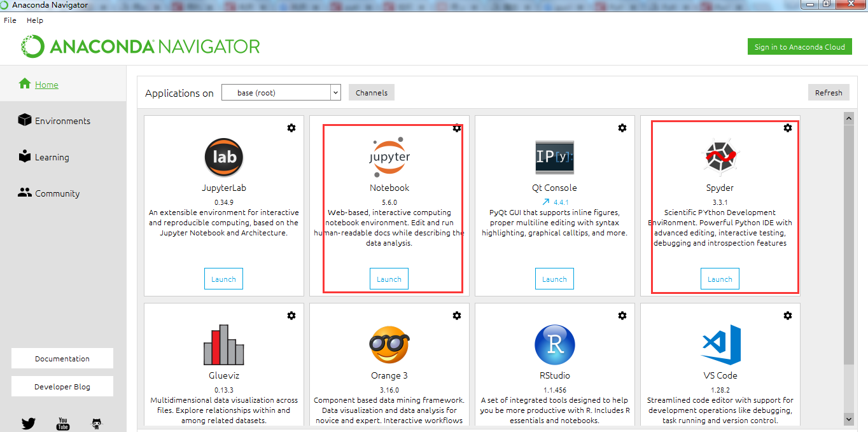This screenshot has height=432, width=868.
Task: Open the Documentation button
Action: pos(62,358)
